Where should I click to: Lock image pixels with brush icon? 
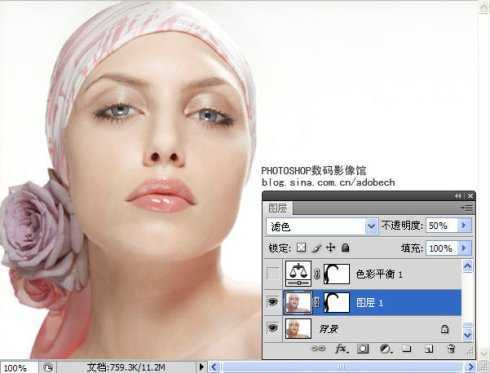tap(316, 248)
